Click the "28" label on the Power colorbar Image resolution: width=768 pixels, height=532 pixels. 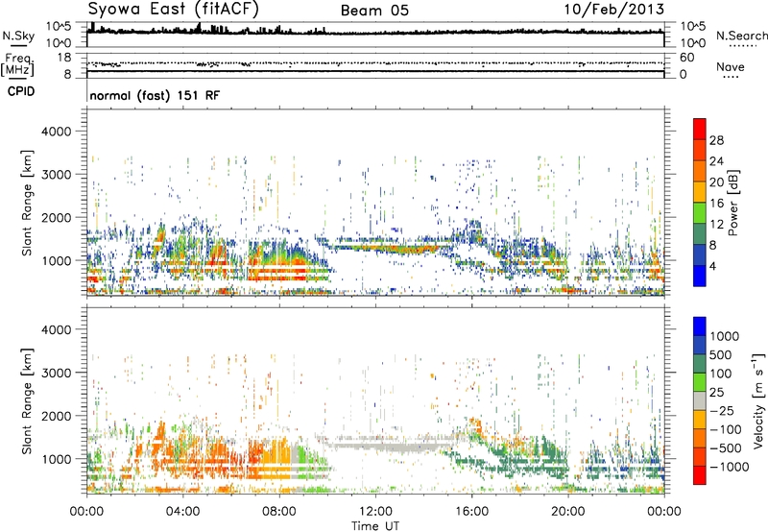pos(716,140)
